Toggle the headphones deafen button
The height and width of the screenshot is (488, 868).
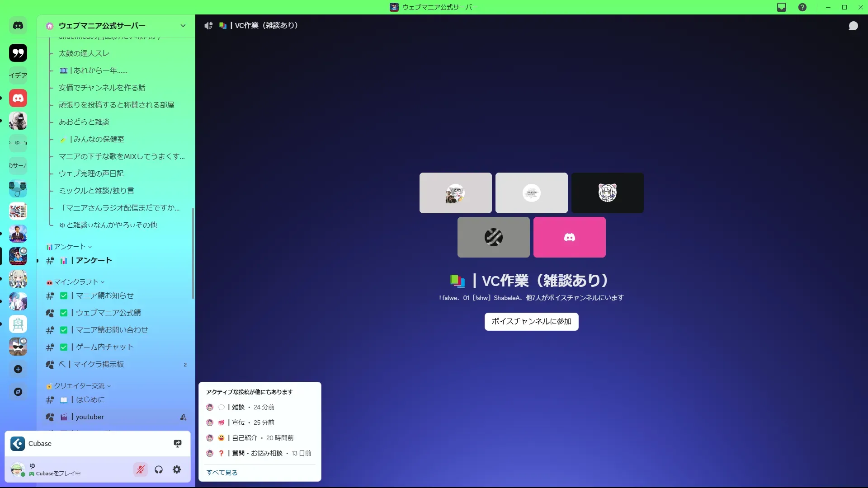pos(159,469)
